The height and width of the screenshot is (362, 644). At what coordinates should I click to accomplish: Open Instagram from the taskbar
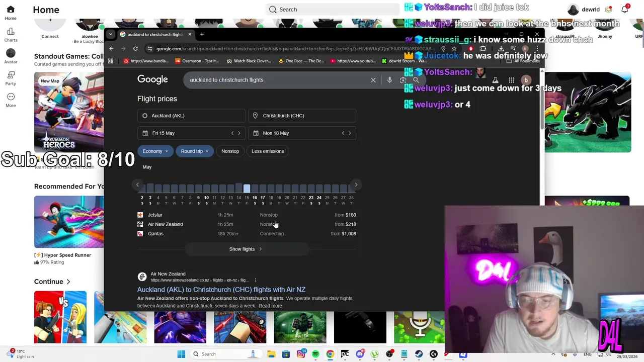click(x=301, y=354)
